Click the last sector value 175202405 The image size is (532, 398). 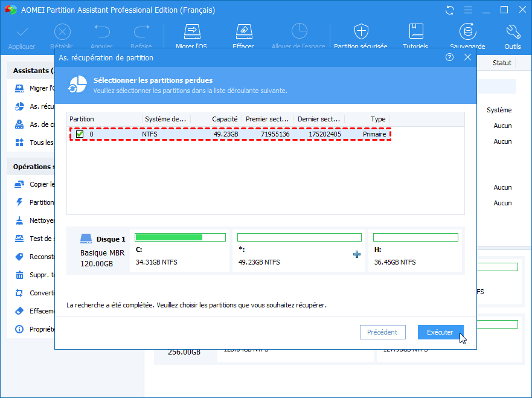coord(325,134)
